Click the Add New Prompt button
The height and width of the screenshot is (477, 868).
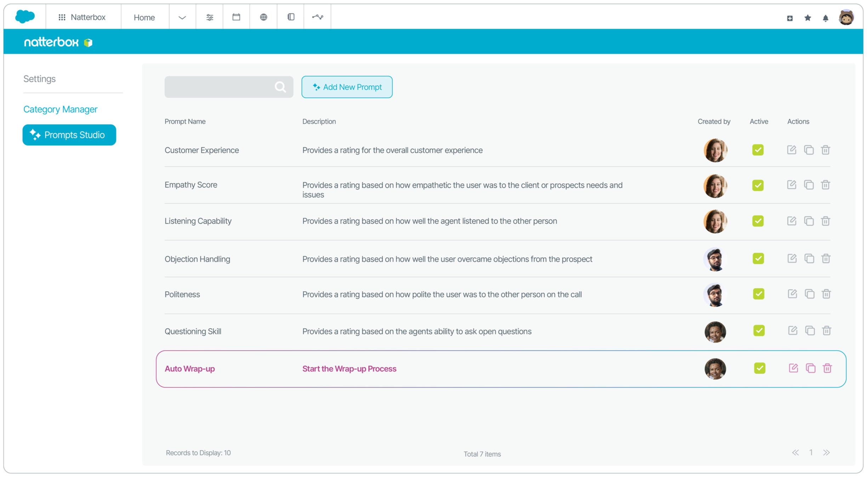point(347,87)
